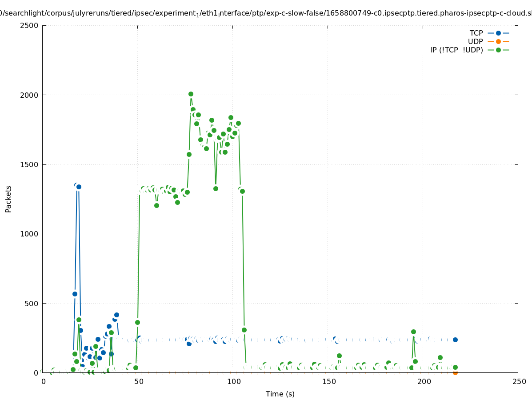The width and height of the screenshot is (532, 400).
Task: Click the last blue TCP data point
Action: (x=455, y=340)
